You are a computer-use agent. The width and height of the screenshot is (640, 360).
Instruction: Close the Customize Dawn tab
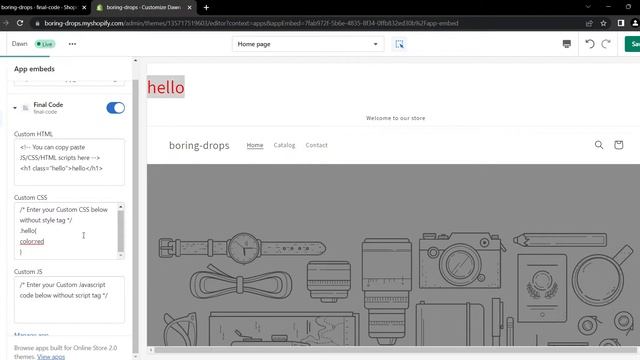[x=189, y=7]
